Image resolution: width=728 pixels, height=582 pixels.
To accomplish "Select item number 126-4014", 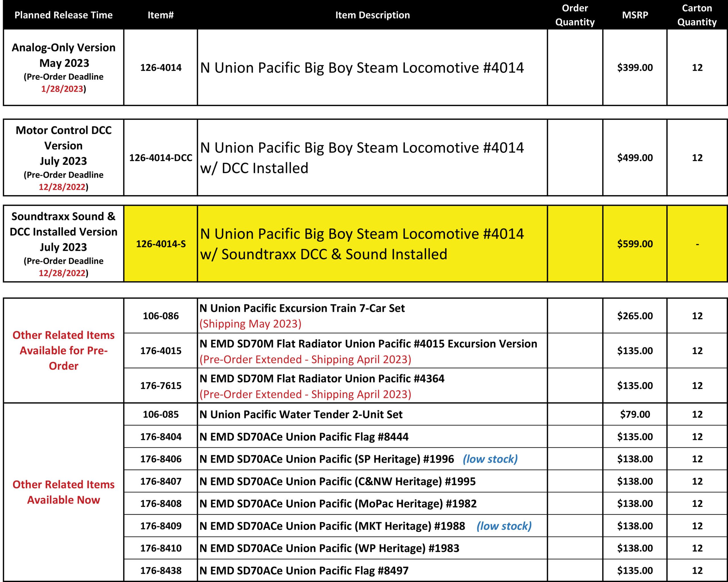I will 161,67.
